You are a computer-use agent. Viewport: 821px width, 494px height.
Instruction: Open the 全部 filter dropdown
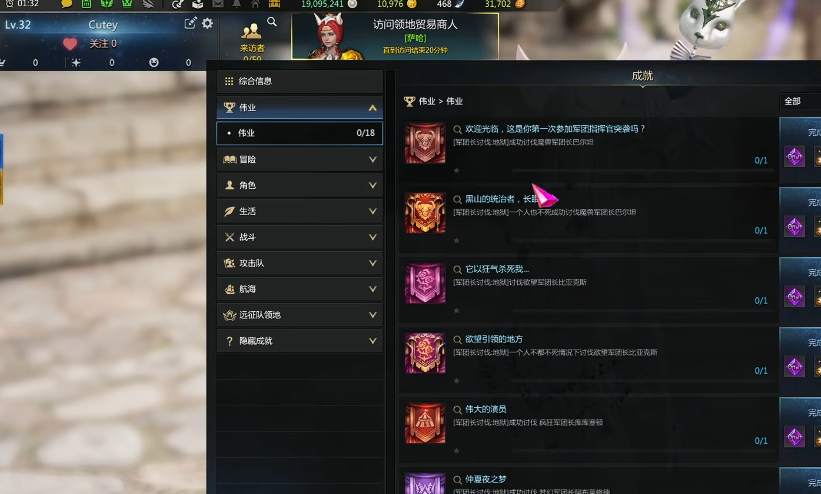point(800,101)
